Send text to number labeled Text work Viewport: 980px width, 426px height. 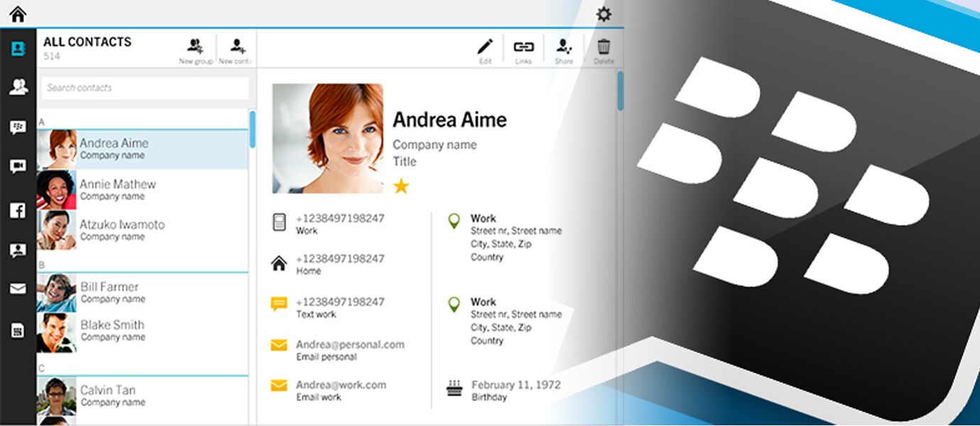pos(340,302)
